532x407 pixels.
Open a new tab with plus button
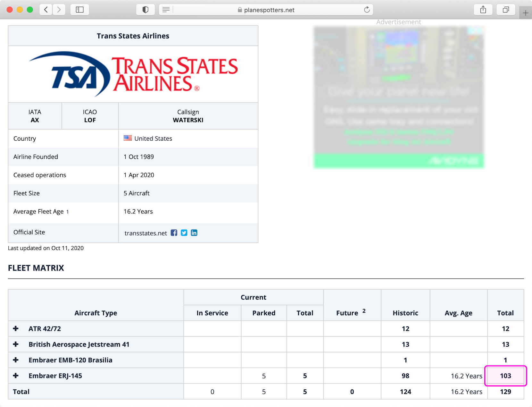pyautogui.click(x=526, y=13)
